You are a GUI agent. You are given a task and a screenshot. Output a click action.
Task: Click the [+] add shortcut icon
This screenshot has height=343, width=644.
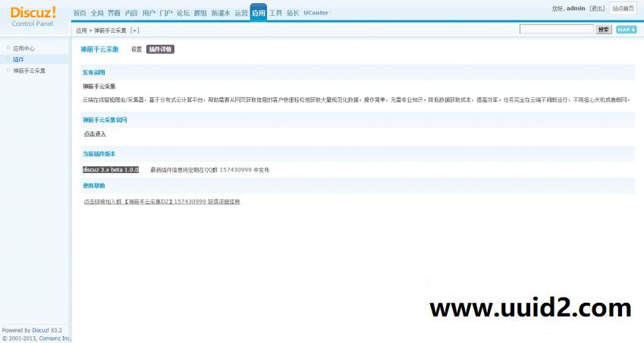(x=135, y=30)
